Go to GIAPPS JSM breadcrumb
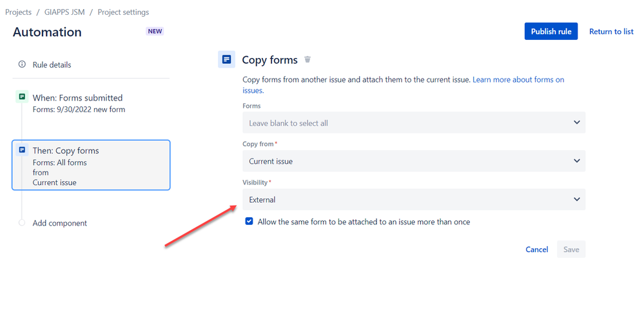The image size is (644, 321). coord(64,12)
